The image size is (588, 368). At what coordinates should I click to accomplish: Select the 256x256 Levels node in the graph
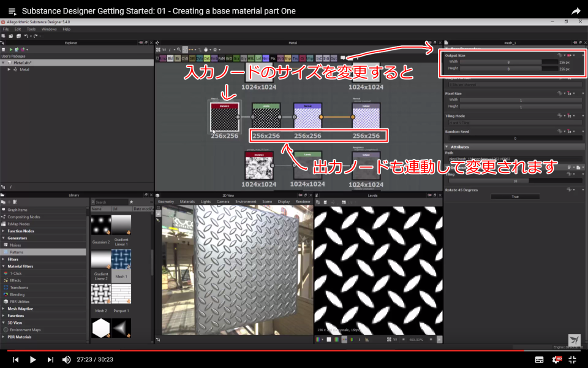[266, 117]
